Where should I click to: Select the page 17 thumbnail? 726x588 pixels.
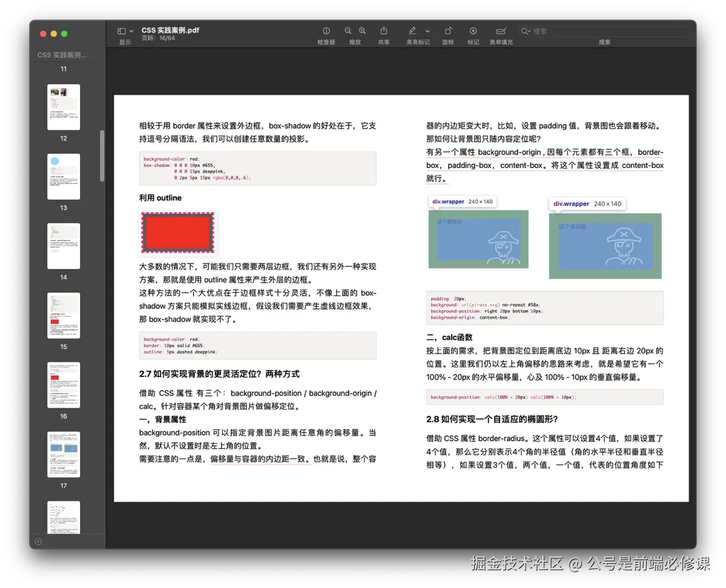click(63, 454)
